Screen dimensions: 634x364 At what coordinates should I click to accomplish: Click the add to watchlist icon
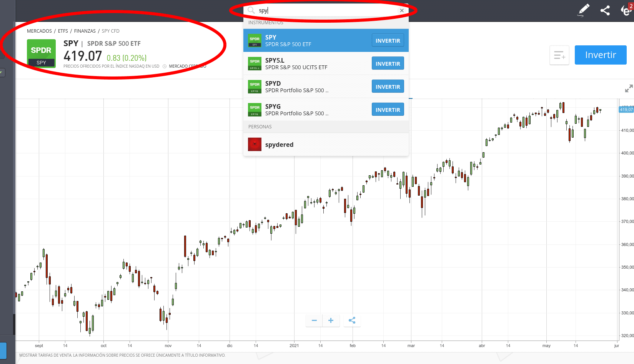click(x=559, y=55)
